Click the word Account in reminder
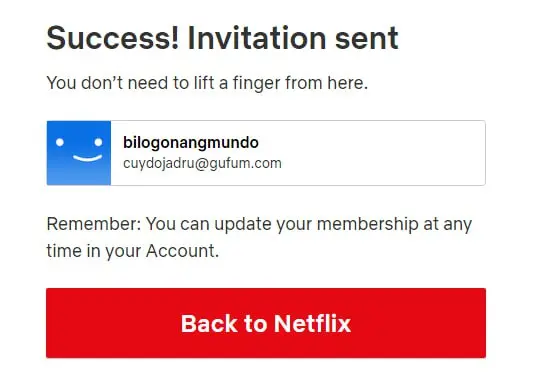This screenshot has height=385, width=550. pos(180,251)
